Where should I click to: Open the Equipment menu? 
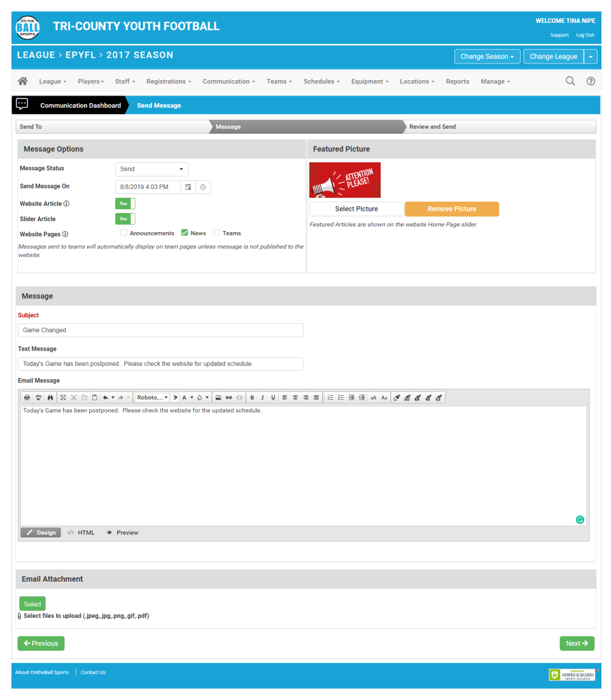pyautogui.click(x=370, y=81)
